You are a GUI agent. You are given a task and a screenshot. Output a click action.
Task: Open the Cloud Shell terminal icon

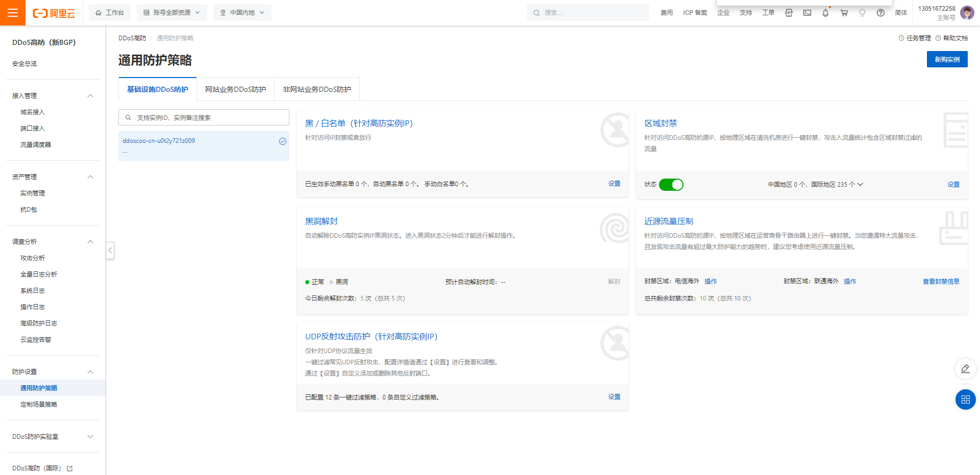click(x=807, y=13)
